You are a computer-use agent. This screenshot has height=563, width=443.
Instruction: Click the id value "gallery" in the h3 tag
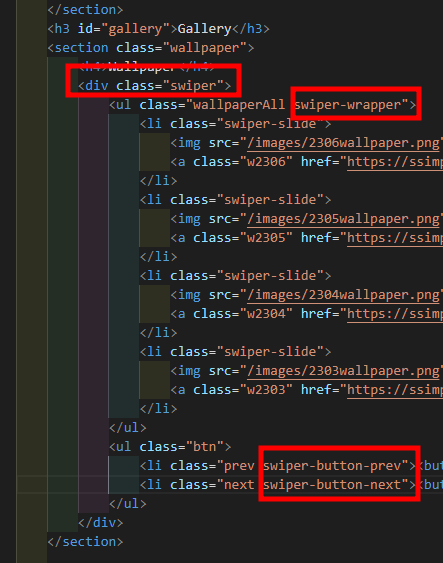135,29
